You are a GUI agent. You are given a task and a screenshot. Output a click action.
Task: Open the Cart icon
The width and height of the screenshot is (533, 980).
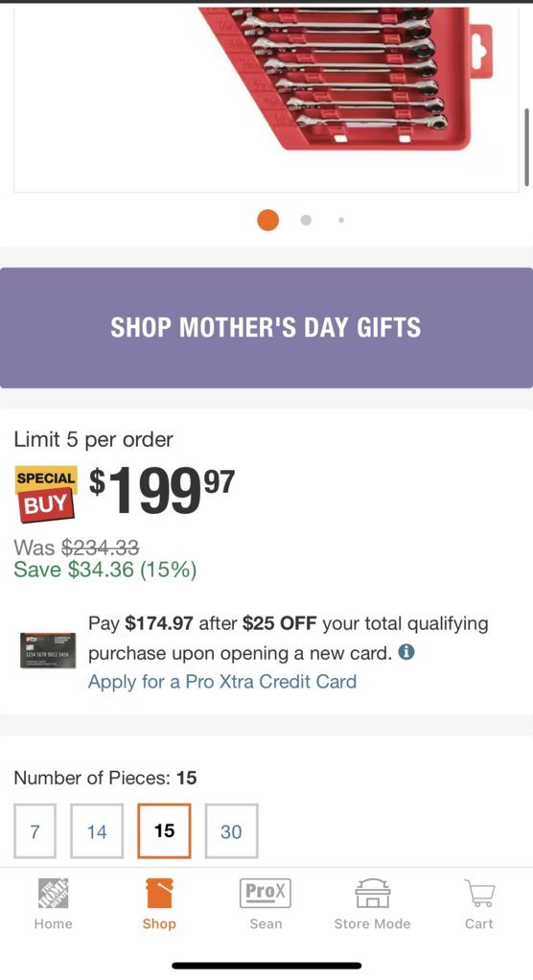pos(479,893)
